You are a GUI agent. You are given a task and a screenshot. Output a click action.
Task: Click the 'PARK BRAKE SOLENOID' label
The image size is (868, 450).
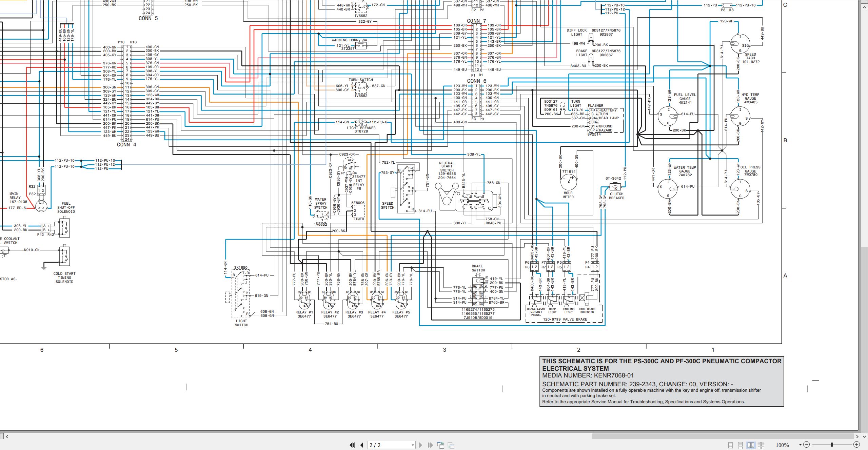pyautogui.click(x=587, y=311)
